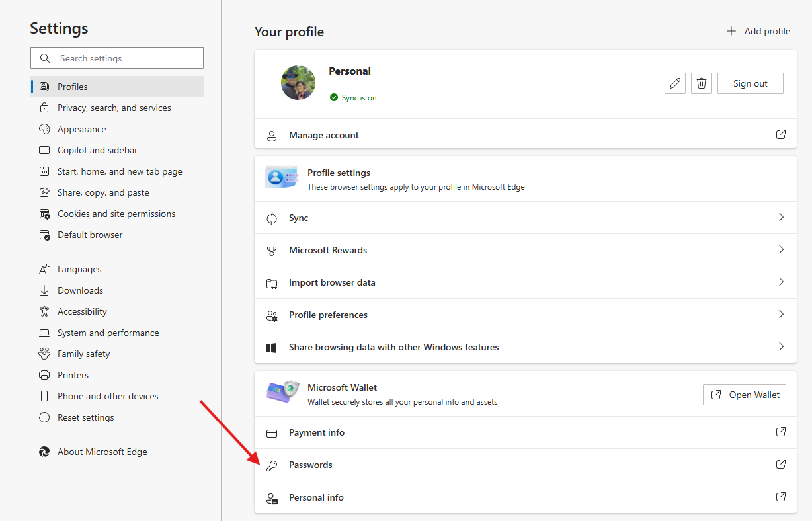Viewport: 812px width, 521px height.
Task: Click the Languages icon
Action: 44,269
